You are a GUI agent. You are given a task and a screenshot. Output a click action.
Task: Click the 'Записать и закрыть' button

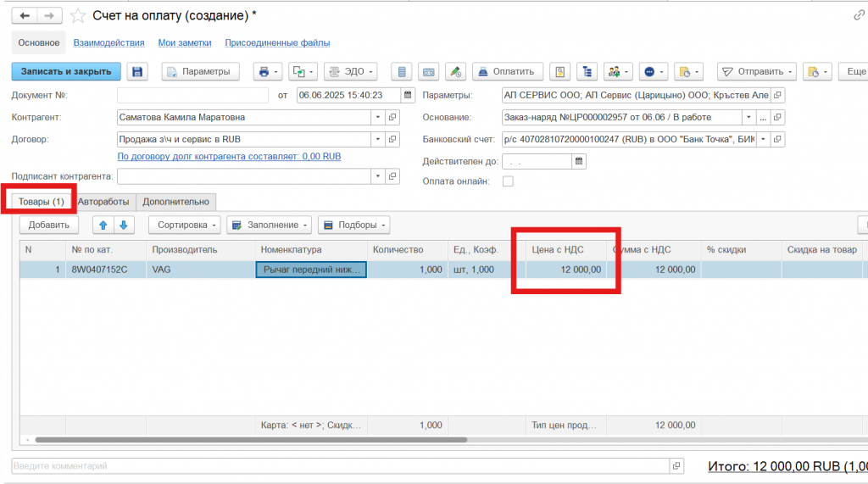pyautogui.click(x=66, y=72)
